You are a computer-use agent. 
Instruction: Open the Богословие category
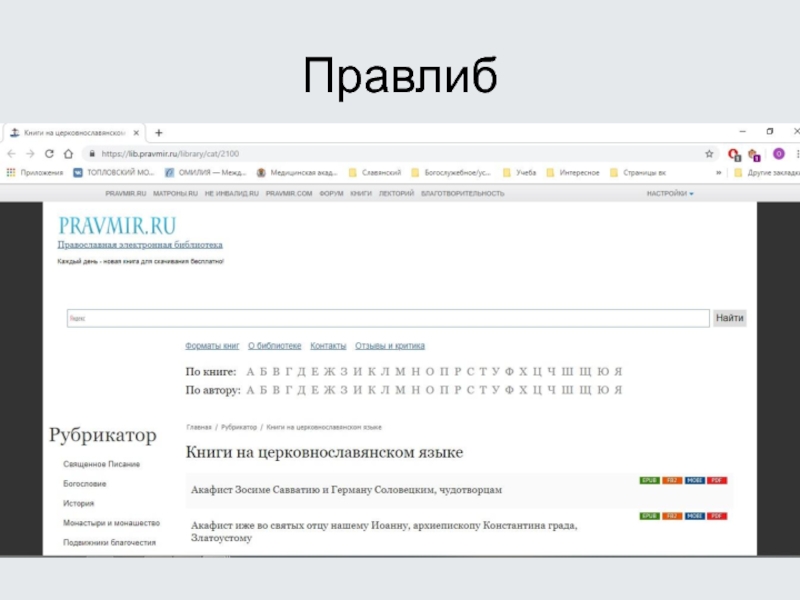pos(85,484)
